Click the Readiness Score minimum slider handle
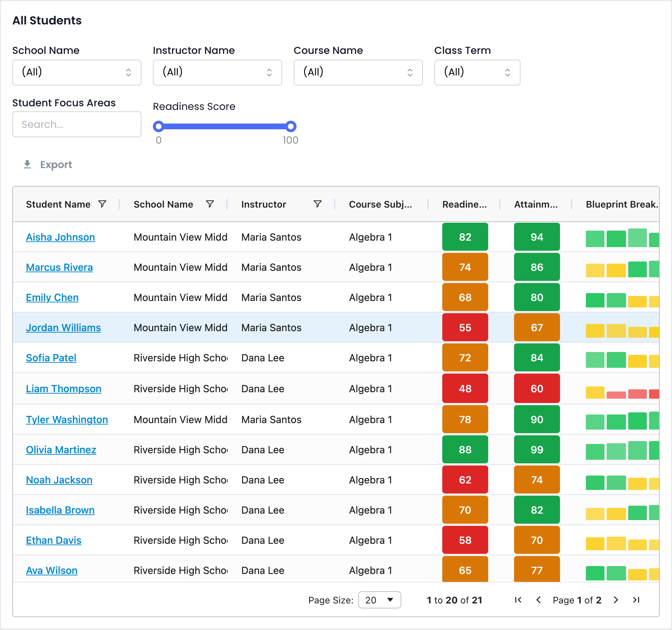 [x=159, y=126]
